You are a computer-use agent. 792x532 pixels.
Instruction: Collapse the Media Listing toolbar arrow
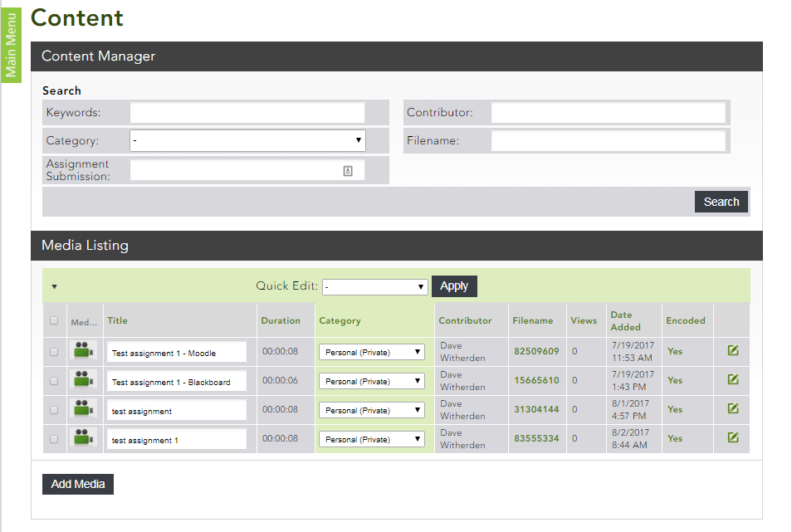point(54,286)
